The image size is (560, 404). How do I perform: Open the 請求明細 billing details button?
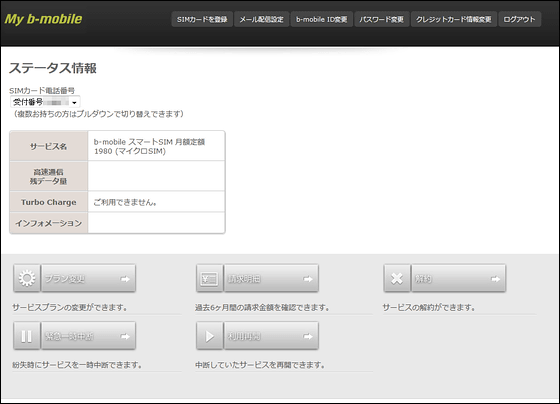tap(271, 278)
